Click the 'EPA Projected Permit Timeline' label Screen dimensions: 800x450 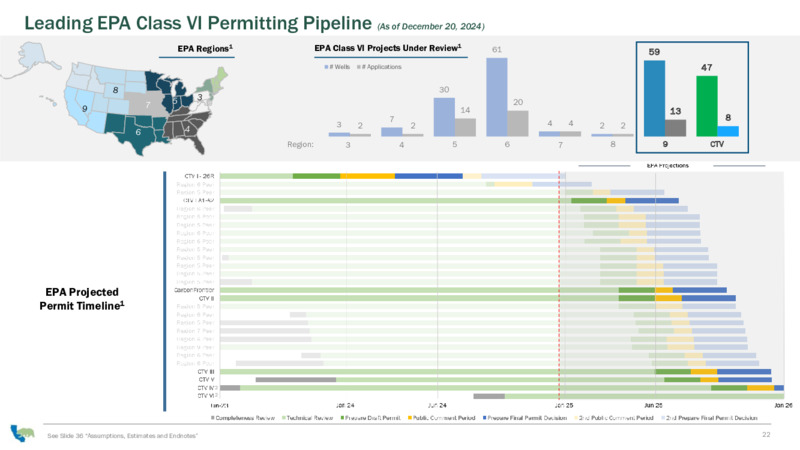[x=82, y=299]
